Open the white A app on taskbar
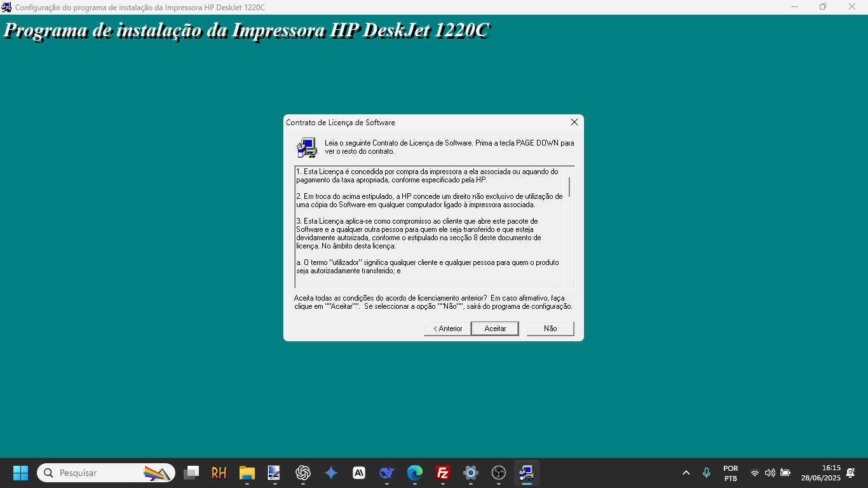The width and height of the screenshot is (868, 488). (359, 473)
